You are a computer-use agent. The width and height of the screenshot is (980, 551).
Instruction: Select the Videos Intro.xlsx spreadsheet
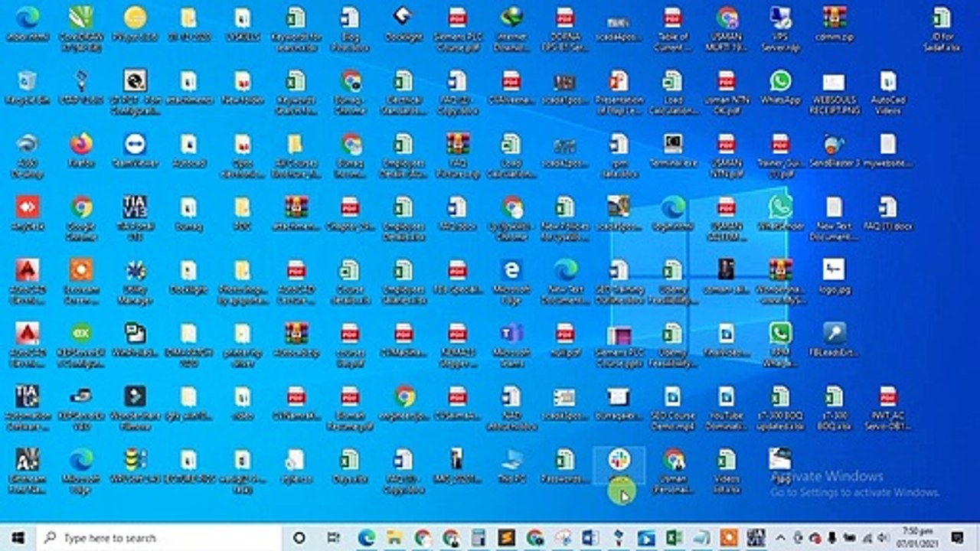(x=727, y=470)
